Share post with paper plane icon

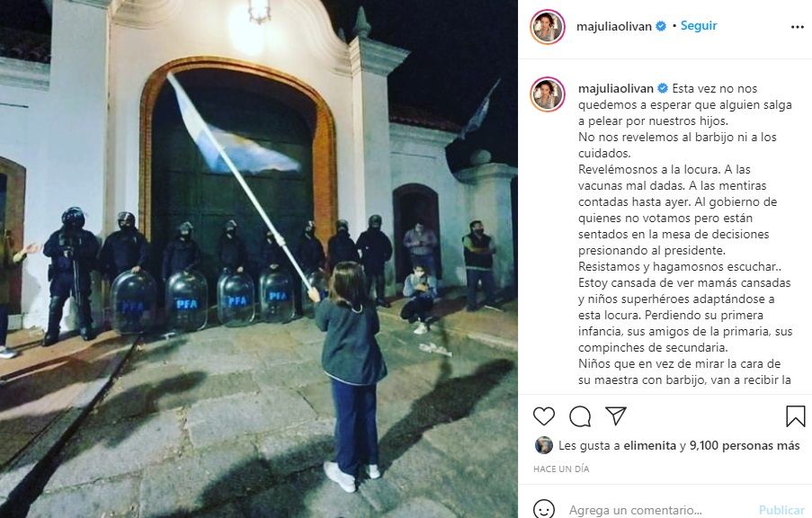tap(616, 415)
